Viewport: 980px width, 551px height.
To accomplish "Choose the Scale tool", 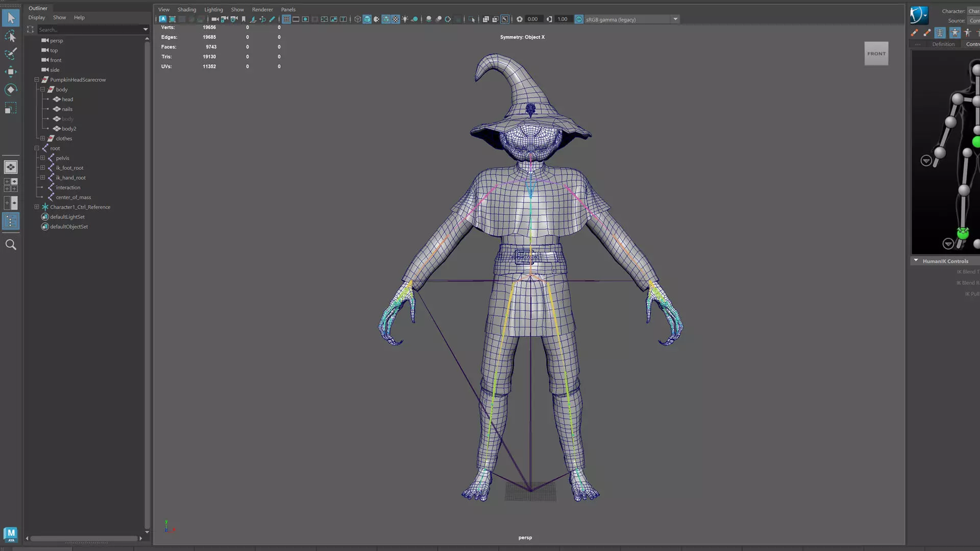I will pos(11,108).
